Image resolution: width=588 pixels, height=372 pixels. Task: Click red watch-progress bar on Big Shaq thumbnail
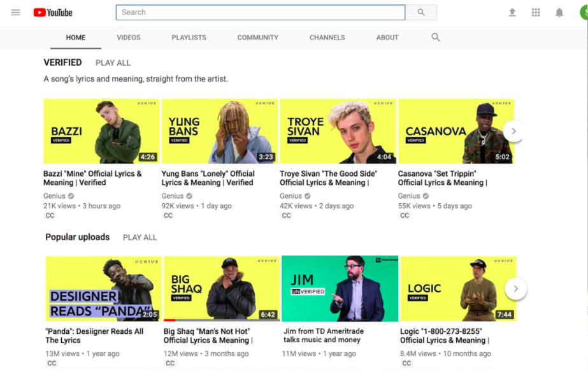point(169,320)
